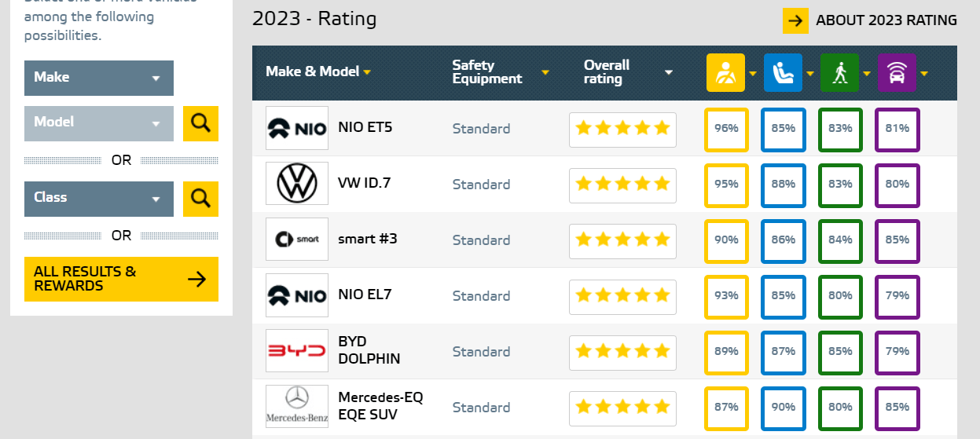Click NIO ET5 96% adult occupant score
Viewport: 980px width, 439px height.
[726, 129]
